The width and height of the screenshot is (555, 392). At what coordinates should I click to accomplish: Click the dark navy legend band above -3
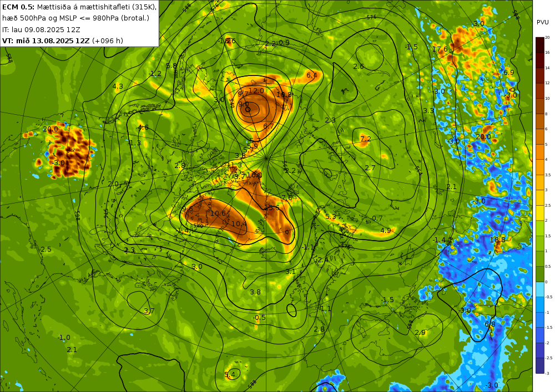click(x=540, y=365)
